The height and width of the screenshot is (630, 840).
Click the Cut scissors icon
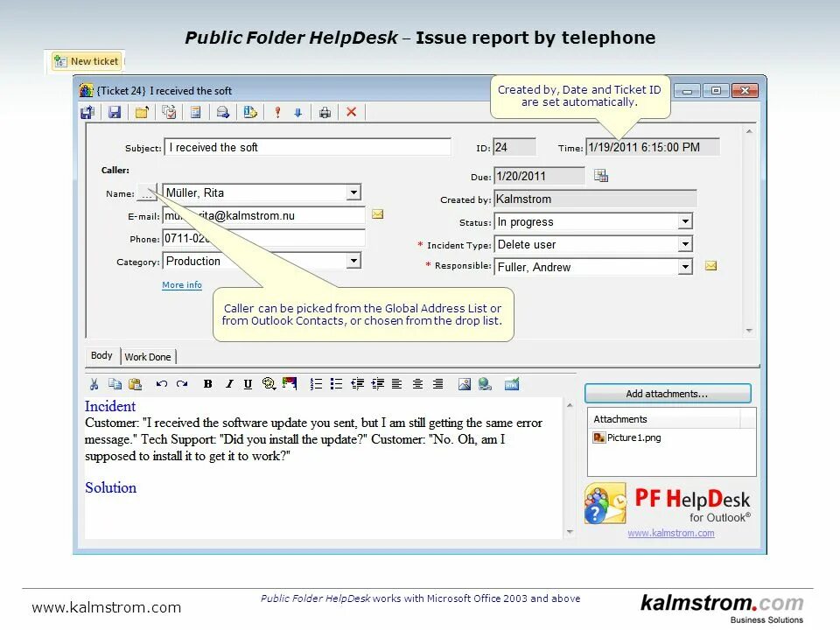[x=94, y=383]
